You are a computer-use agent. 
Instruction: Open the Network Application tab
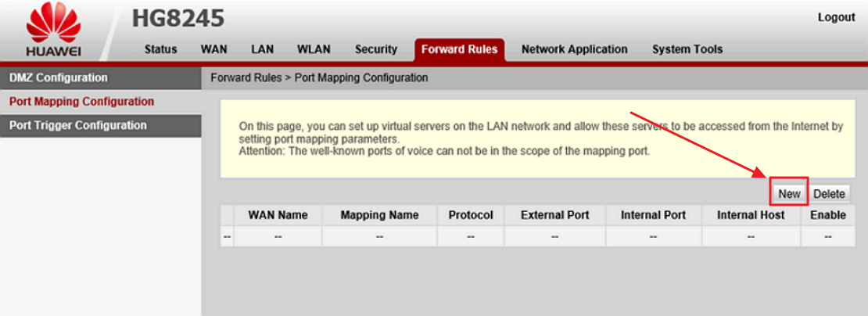(x=575, y=49)
